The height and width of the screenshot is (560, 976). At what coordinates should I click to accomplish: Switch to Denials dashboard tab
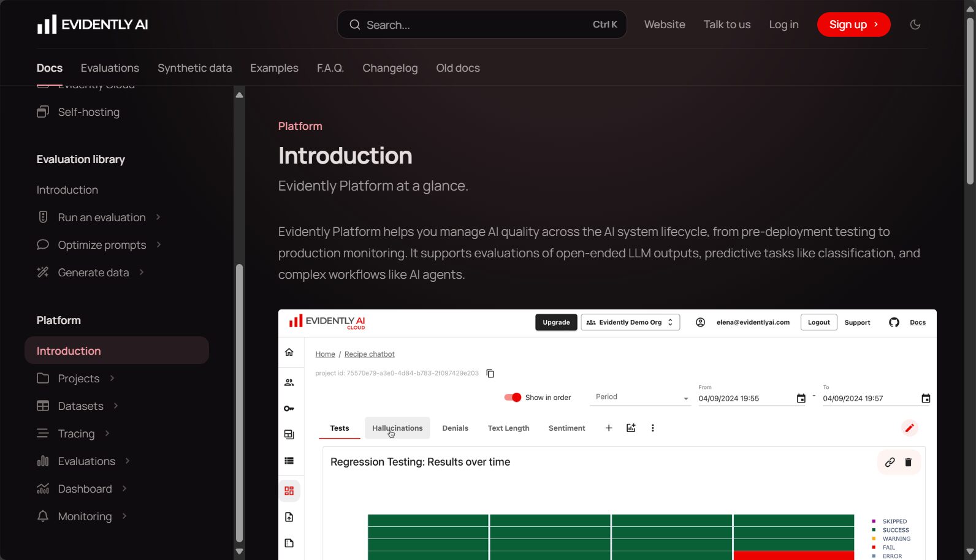[455, 428]
